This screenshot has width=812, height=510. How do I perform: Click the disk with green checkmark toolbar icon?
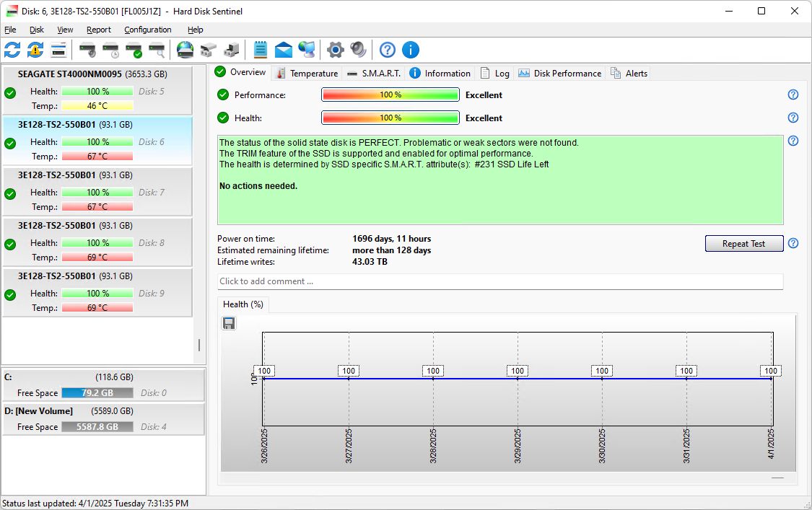tap(134, 50)
